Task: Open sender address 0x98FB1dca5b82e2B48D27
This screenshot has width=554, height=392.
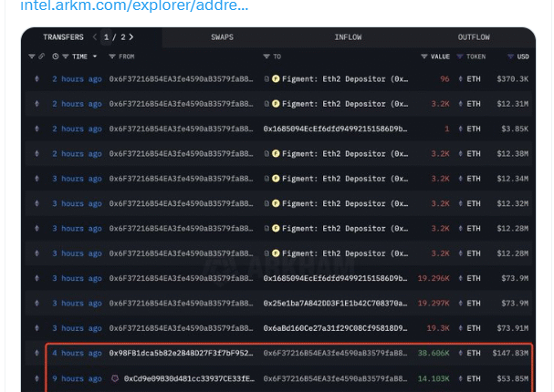Action: tap(181, 353)
